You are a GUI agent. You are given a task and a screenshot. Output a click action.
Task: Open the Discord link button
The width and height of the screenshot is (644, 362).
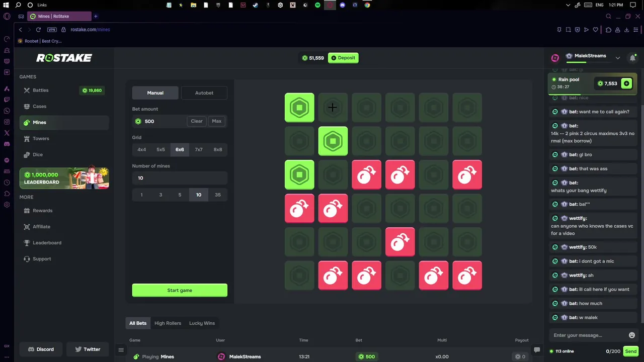(x=41, y=349)
